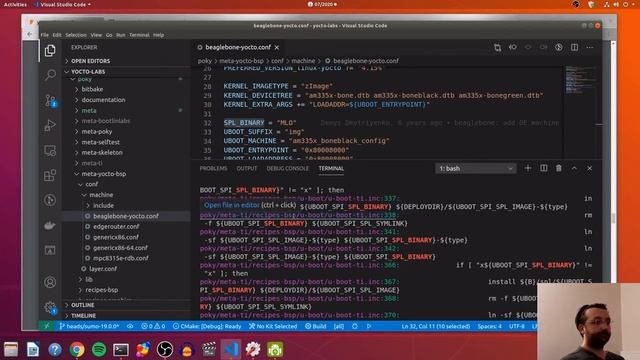Split the editor to the right
640x360 pixels.
(574, 47)
